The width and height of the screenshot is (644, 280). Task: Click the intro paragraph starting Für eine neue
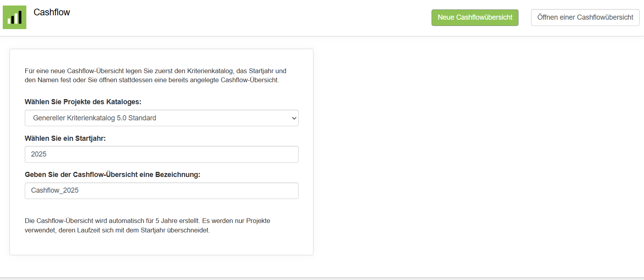(x=155, y=76)
